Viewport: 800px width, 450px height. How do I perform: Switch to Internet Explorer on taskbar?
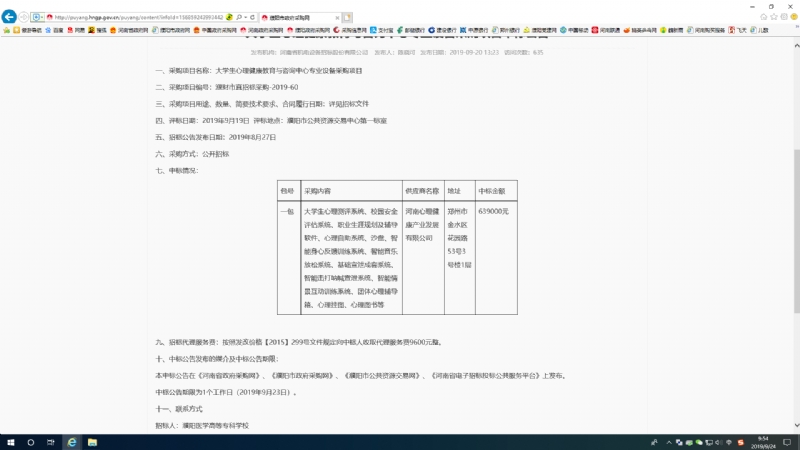click(x=72, y=442)
